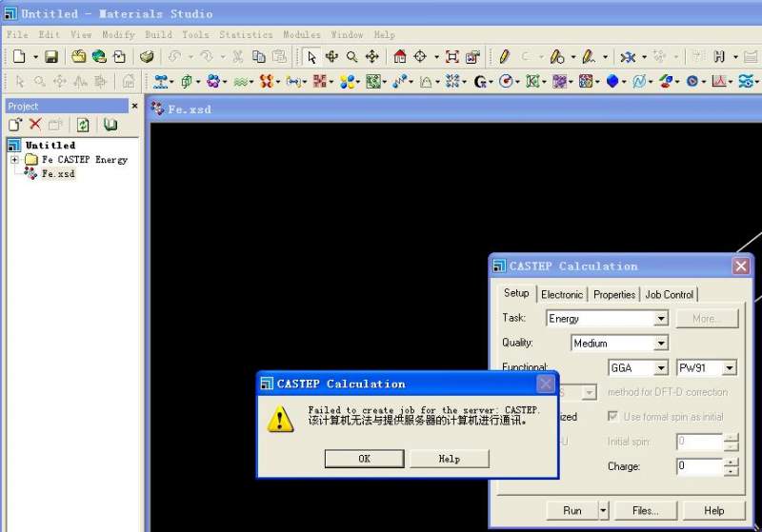This screenshot has width=762, height=532.
Task: Select the Sketch Fragment pencil tool
Action: [589, 57]
